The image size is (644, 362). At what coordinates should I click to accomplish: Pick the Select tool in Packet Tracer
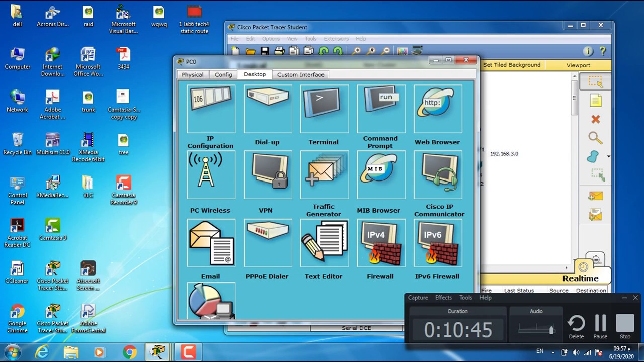pyautogui.click(x=596, y=82)
